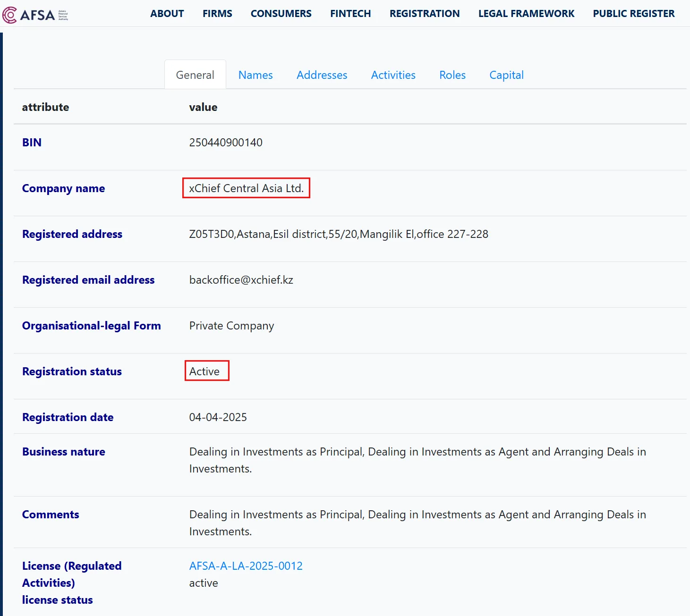Screen dimensions: 690x616
Task: Click the attribute column header
Action: (45, 107)
